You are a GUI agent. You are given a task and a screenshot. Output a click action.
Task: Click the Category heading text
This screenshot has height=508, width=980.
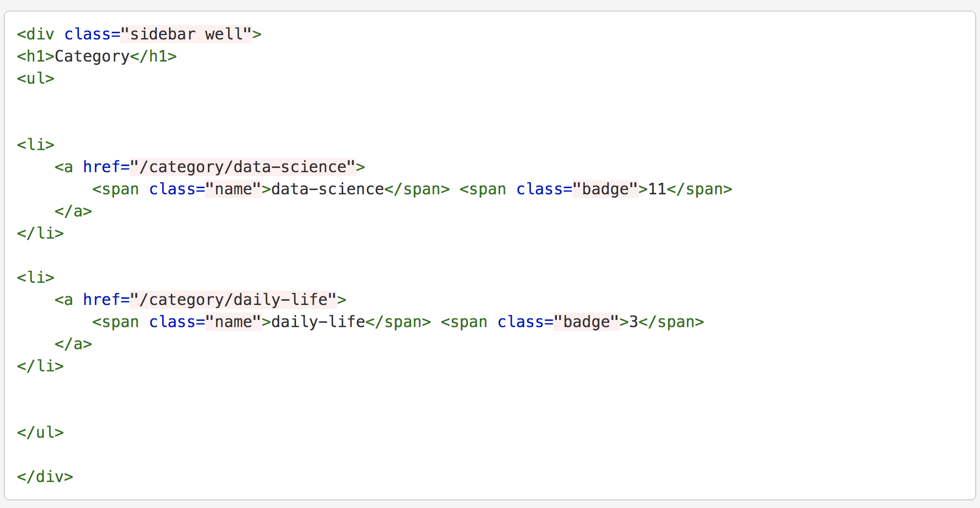click(92, 57)
